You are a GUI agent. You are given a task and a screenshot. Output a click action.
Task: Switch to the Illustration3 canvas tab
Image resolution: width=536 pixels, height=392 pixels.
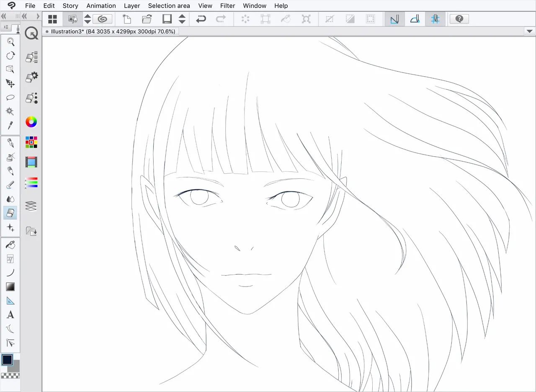(x=110, y=31)
